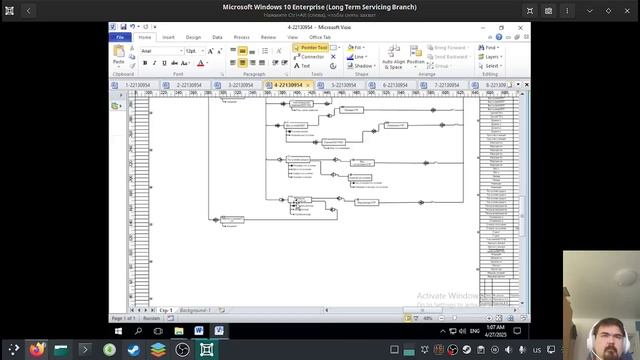640x360 pixels.
Task: Open the Background-1 page tab
Action: coord(195,310)
